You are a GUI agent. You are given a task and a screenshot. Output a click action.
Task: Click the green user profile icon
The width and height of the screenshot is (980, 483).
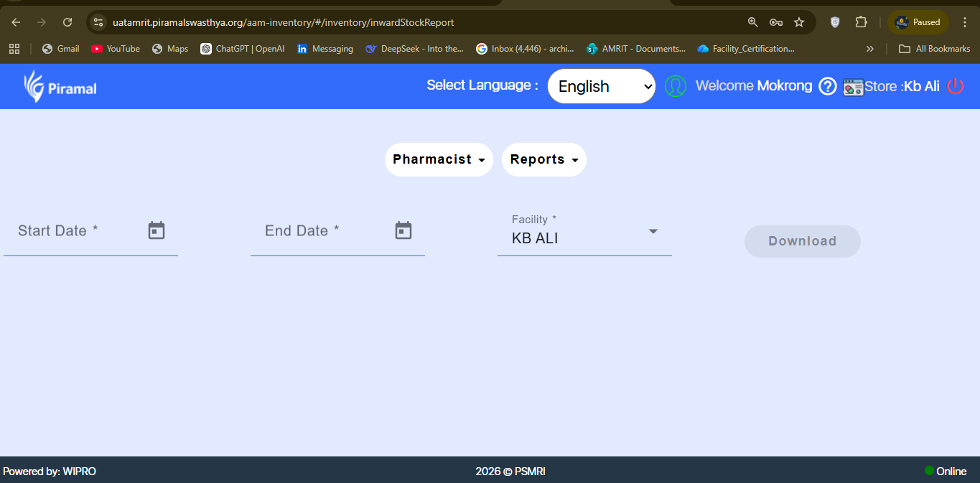[x=675, y=86]
